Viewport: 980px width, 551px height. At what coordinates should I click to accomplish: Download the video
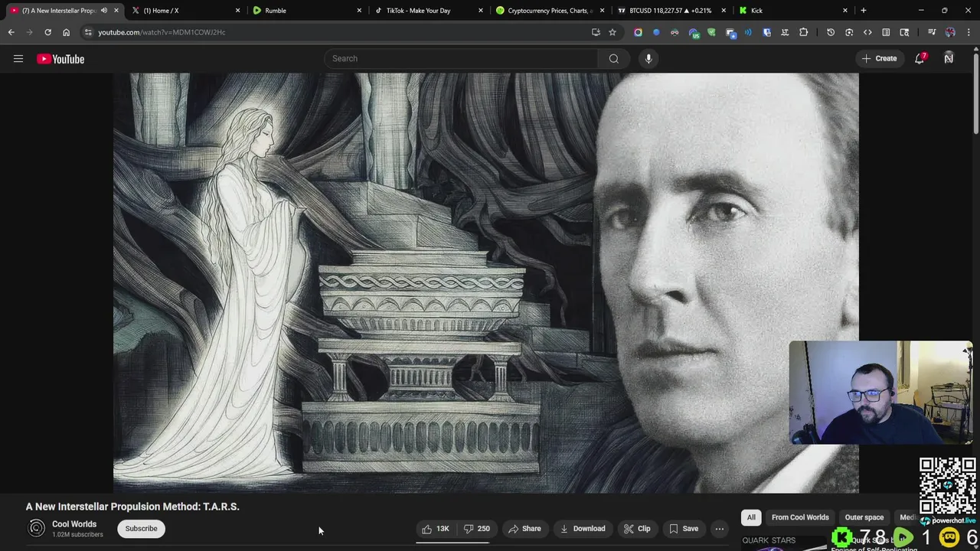pos(583,529)
